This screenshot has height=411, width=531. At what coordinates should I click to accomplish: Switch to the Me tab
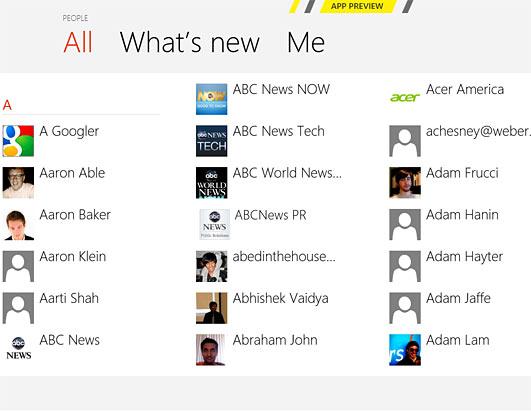point(306,42)
